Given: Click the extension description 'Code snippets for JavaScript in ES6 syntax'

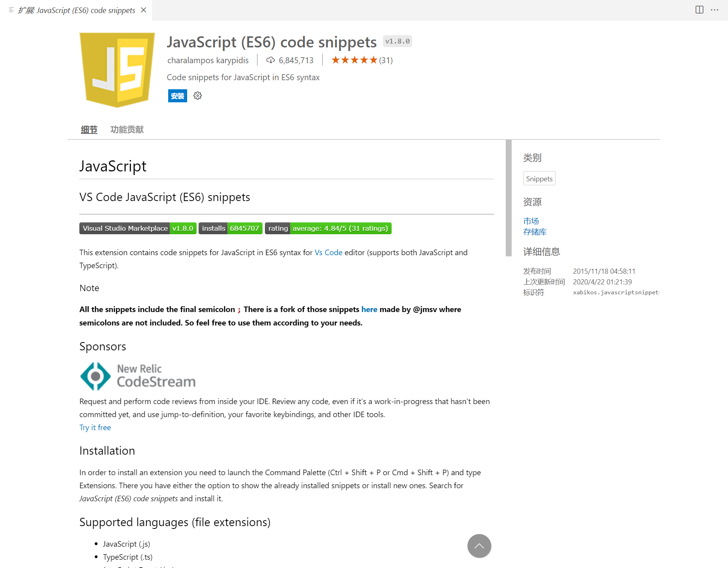Looking at the screenshot, I should coord(243,77).
